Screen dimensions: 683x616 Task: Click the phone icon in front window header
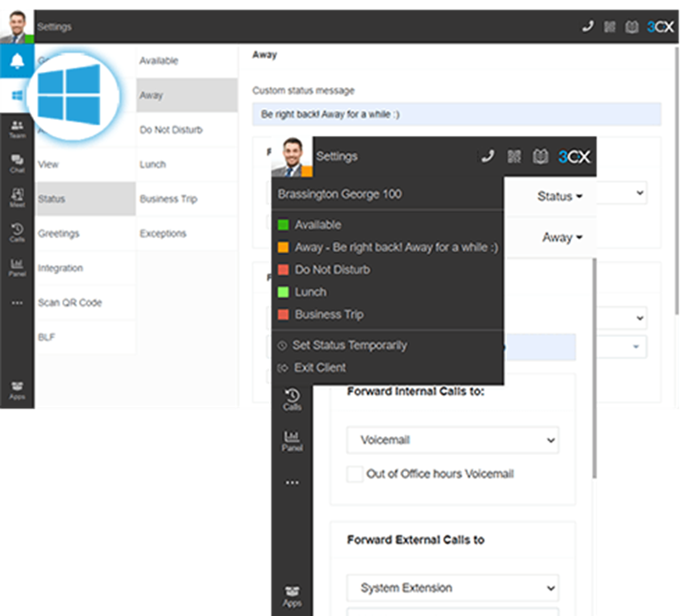pyautogui.click(x=488, y=156)
